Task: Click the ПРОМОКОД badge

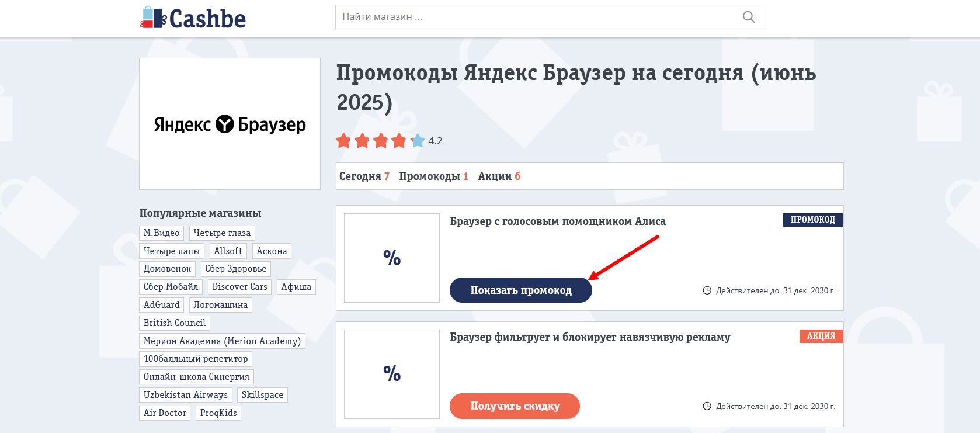Action: tap(813, 220)
